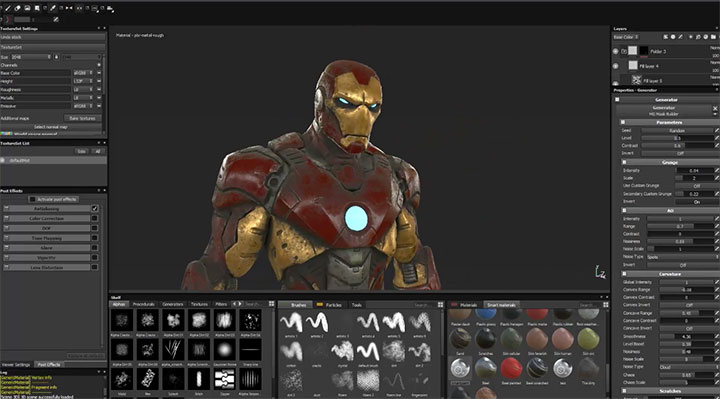720x399 pixels.
Task: Enable the Activate post effects checkbox
Action: tap(32, 199)
